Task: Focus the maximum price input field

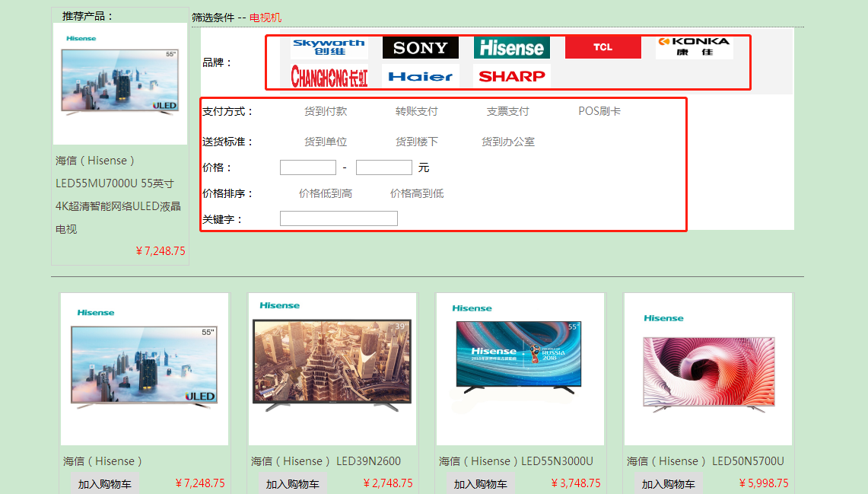Action: [x=384, y=167]
